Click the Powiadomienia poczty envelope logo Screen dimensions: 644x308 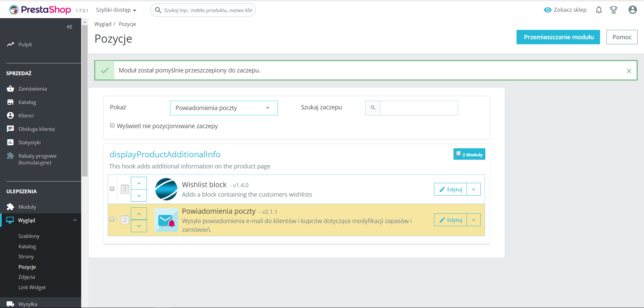coord(166,220)
